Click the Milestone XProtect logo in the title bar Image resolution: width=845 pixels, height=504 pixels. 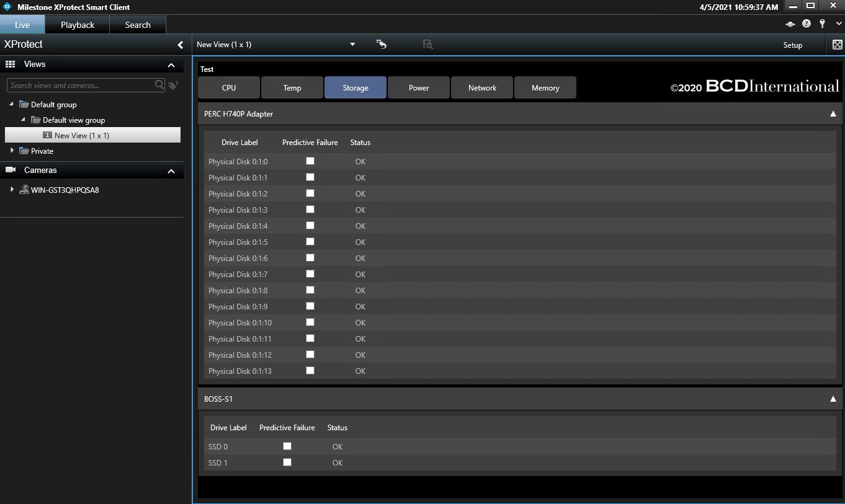7,7
